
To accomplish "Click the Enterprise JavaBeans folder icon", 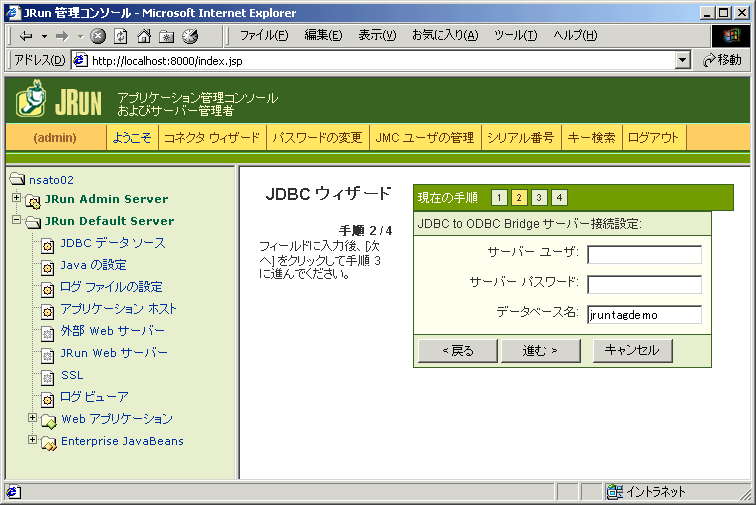I will (x=49, y=443).
